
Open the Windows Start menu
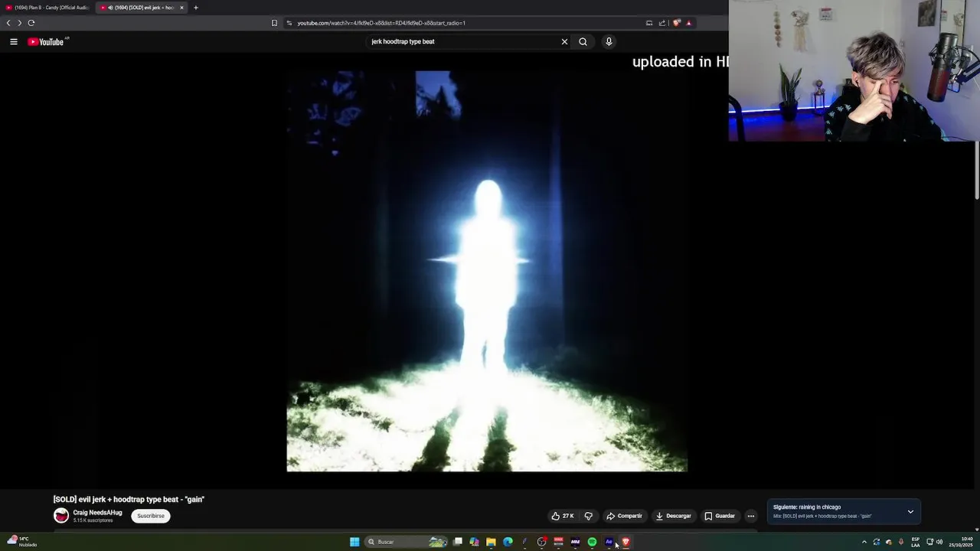tap(354, 542)
